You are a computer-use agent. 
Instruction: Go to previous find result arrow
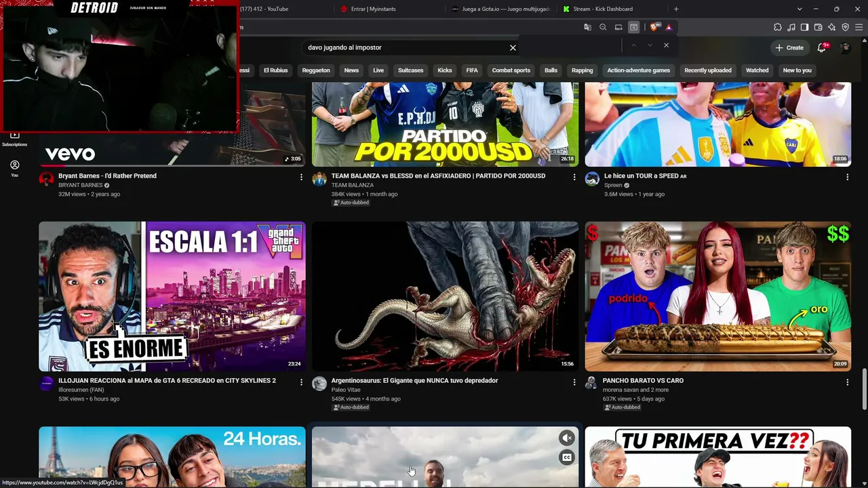click(x=633, y=45)
